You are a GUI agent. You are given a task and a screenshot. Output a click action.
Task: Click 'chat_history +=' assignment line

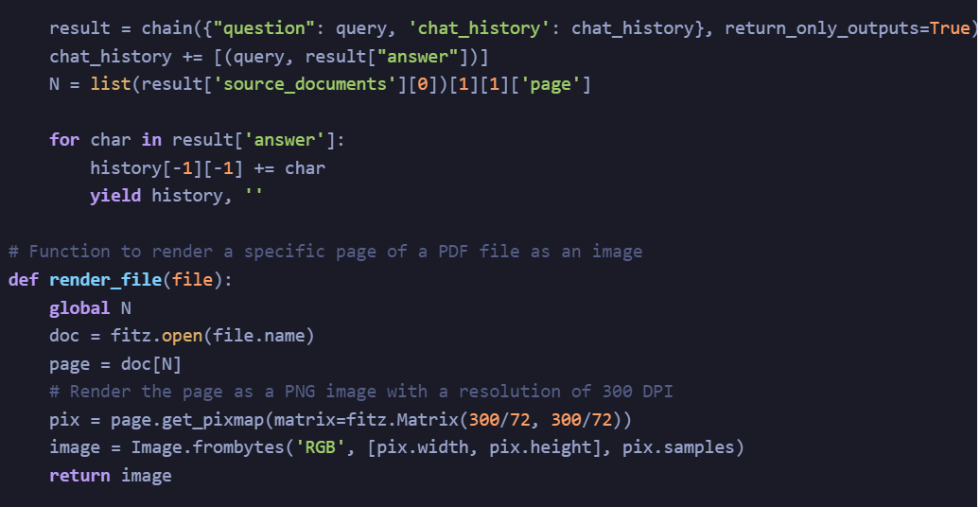point(269,56)
